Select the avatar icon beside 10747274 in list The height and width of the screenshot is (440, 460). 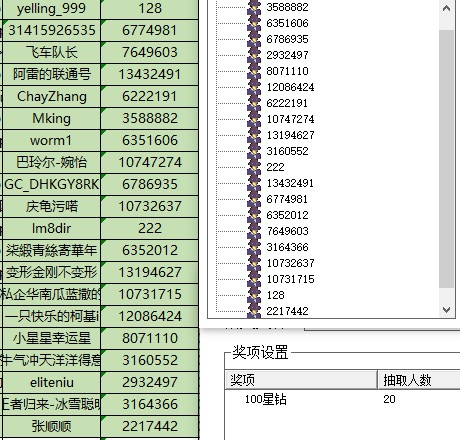coord(254,119)
